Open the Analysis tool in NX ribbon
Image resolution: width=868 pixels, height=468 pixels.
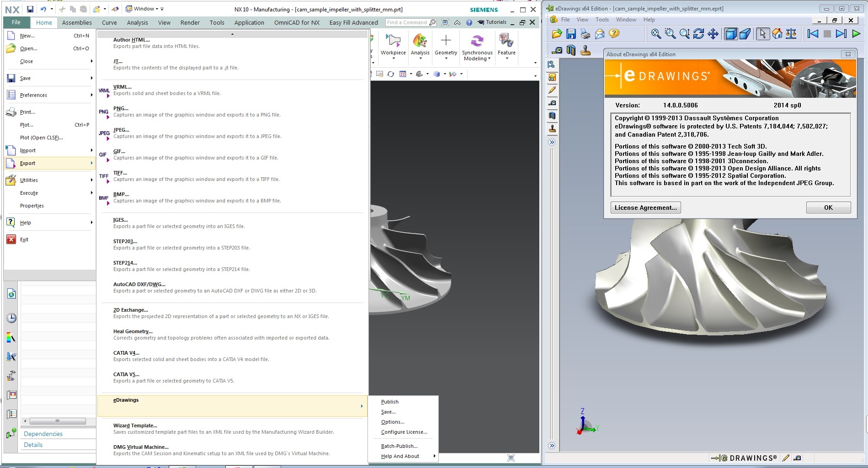click(420, 46)
